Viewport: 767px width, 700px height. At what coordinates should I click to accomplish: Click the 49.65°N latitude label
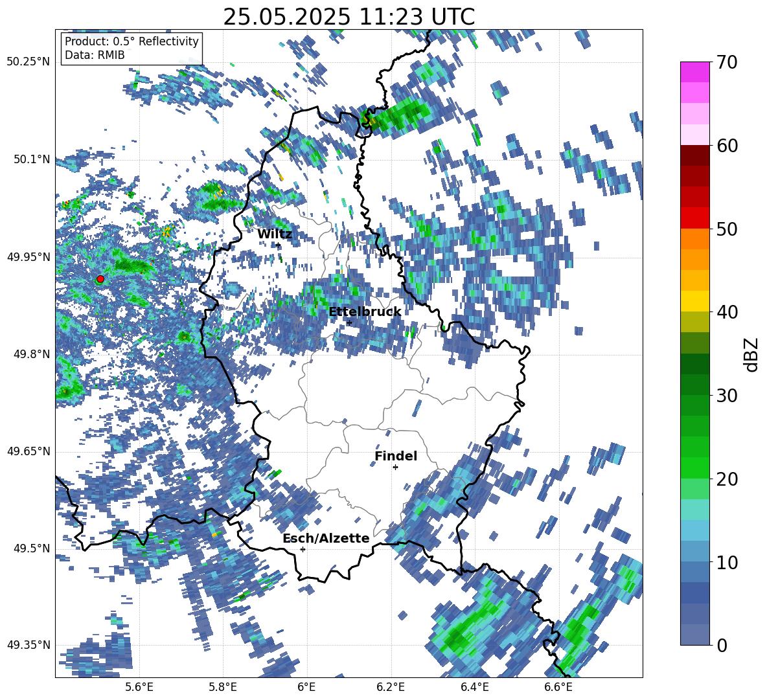click(x=29, y=451)
